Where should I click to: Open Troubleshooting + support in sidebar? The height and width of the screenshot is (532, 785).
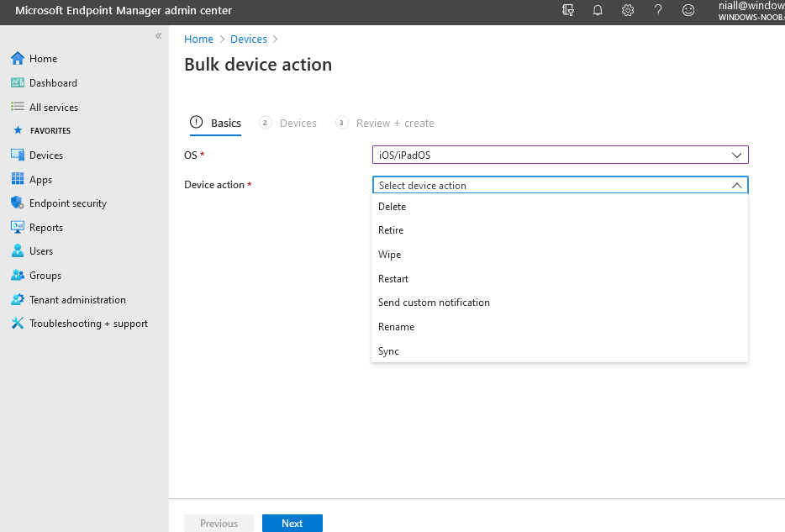tap(88, 324)
